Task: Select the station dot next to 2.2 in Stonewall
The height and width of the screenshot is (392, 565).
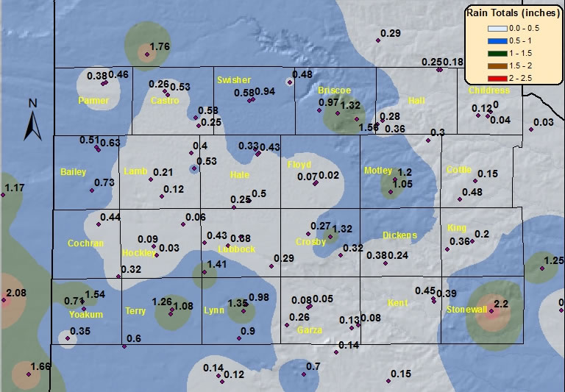Action: [x=491, y=311]
